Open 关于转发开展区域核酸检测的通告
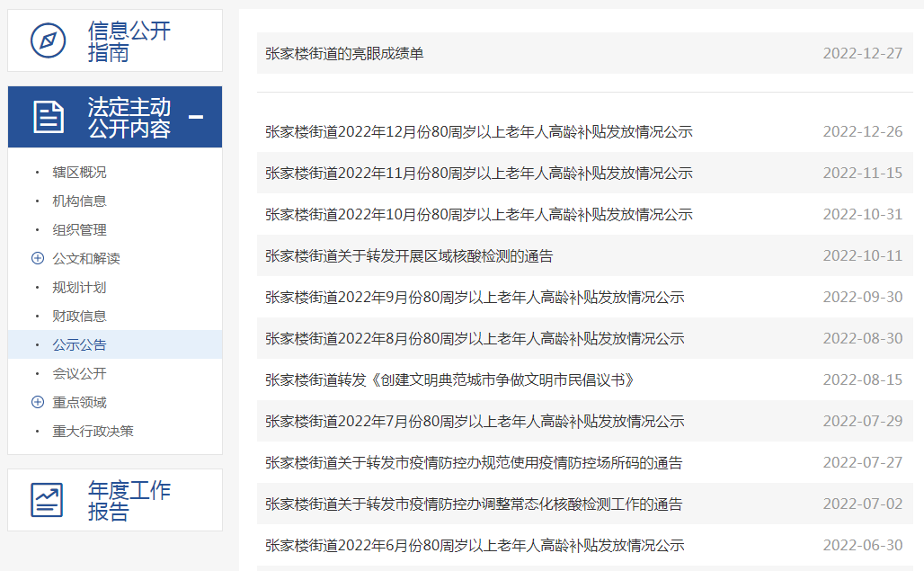This screenshot has width=924, height=571. pyautogui.click(x=409, y=255)
